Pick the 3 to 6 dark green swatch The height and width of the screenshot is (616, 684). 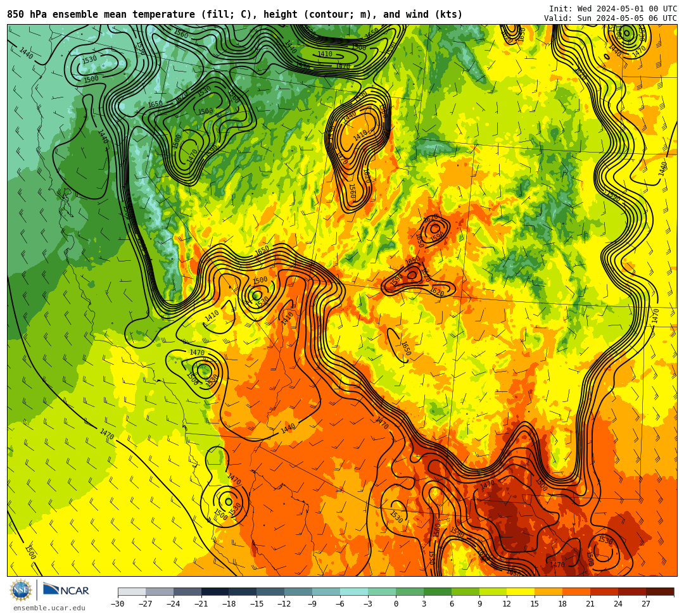coord(438,591)
